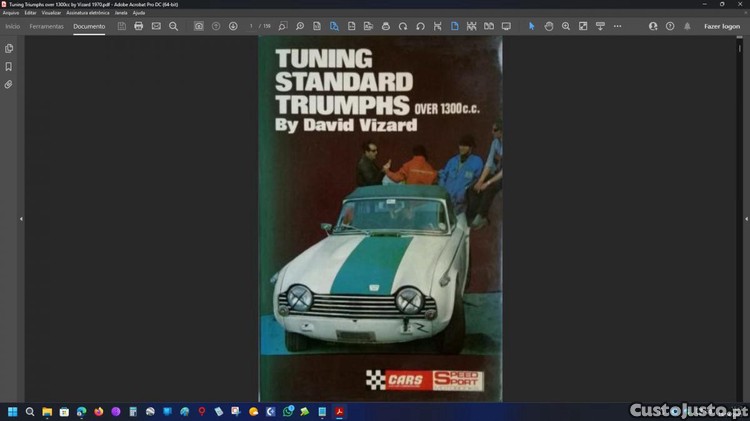Click the page number input field

[253, 26]
